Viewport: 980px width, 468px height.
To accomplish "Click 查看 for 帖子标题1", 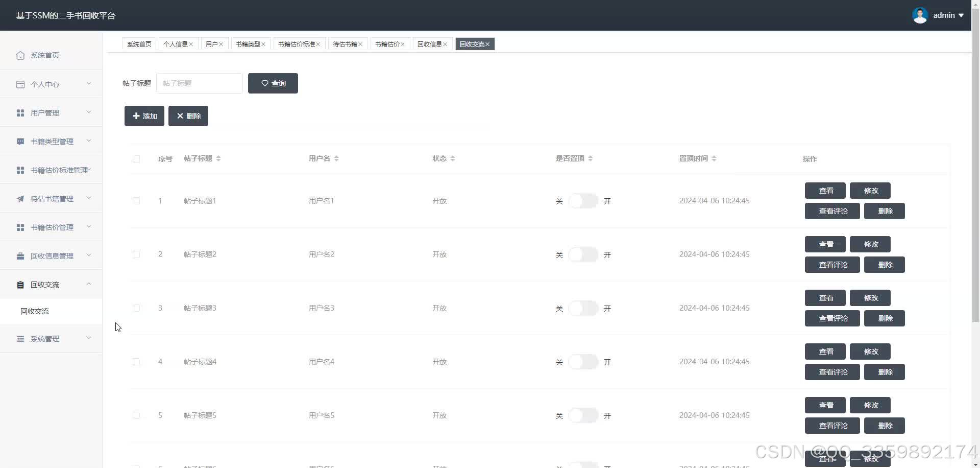I will 825,191.
